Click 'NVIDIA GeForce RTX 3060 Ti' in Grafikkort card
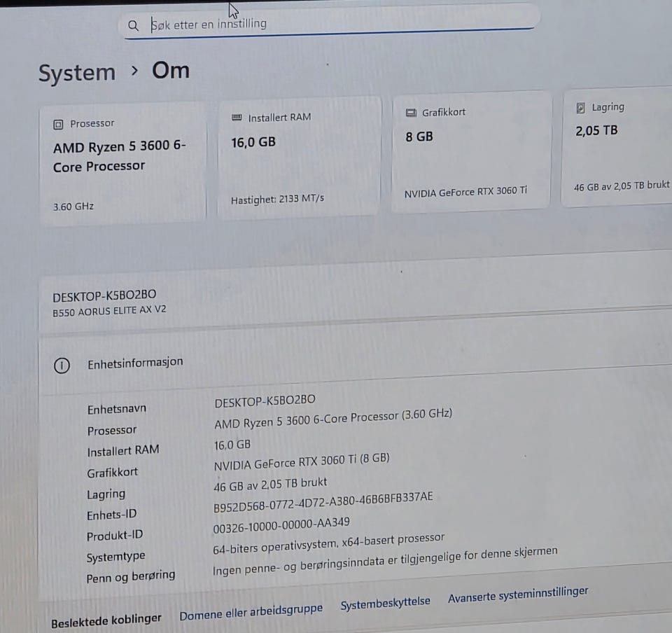The width and height of the screenshot is (672, 633). (x=465, y=192)
